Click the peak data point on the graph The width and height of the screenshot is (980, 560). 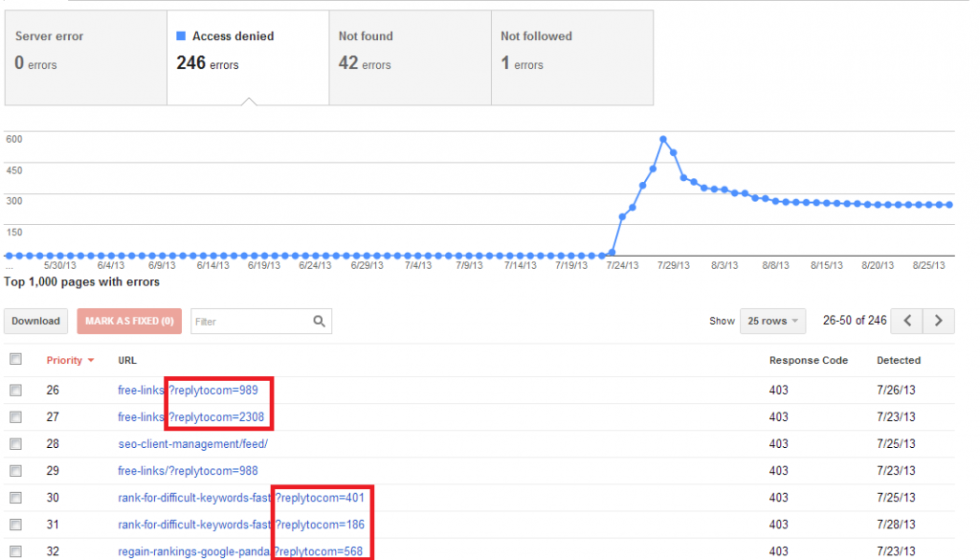(x=663, y=140)
